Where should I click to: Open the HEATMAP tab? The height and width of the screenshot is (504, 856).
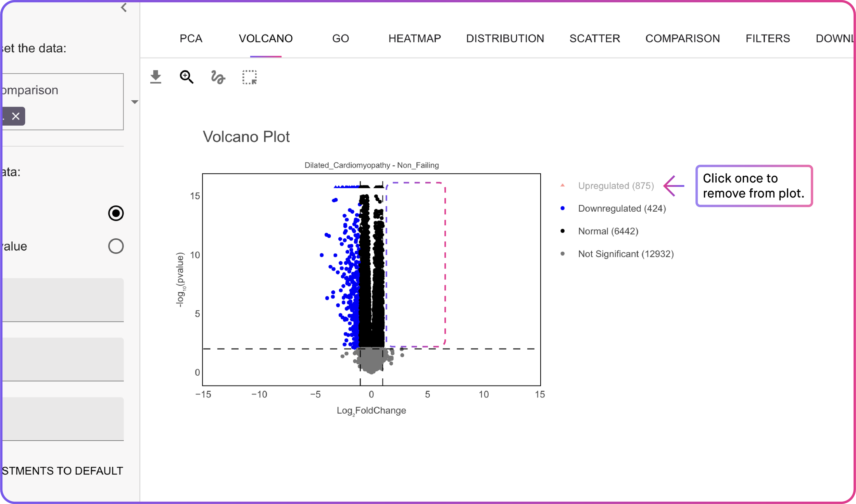pyautogui.click(x=414, y=38)
